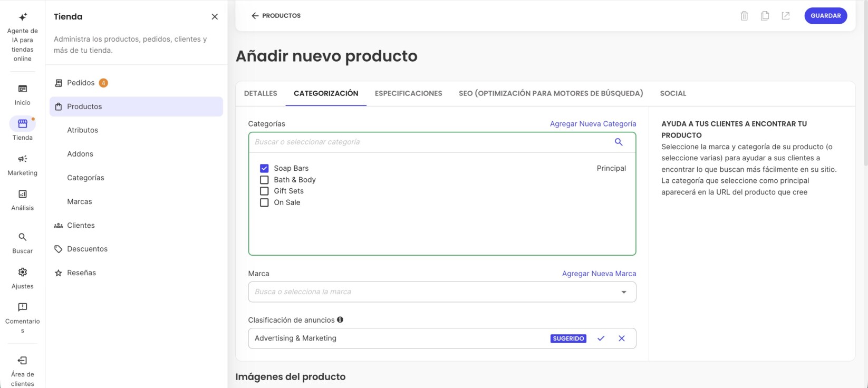Open the Tienda store icon
Viewport: 868px width, 388px height.
pyautogui.click(x=23, y=124)
